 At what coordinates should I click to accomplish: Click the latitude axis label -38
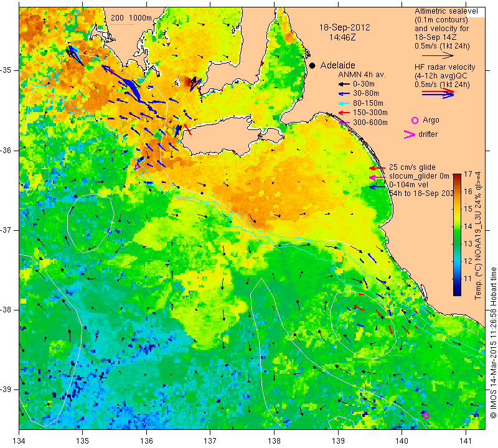[6, 310]
